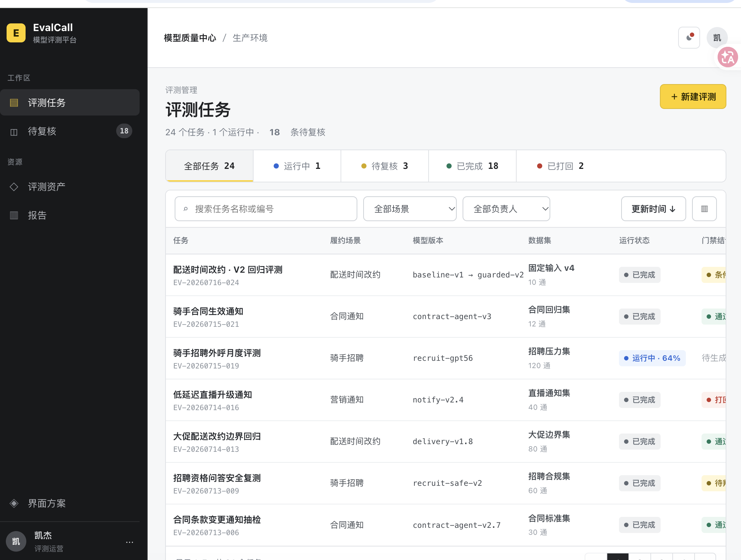Open 待复核 in the sidebar

coord(70,131)
